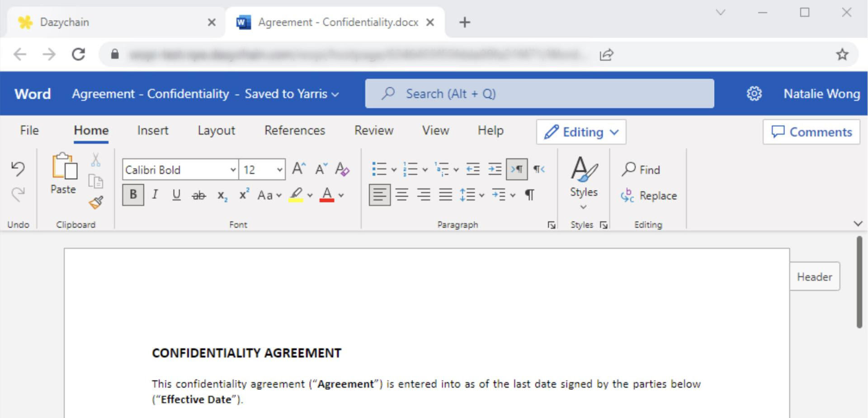The height and width of the screenshot is (418, 868).
Task: Click the Search (Alt + Q) box
Action: 539,94
